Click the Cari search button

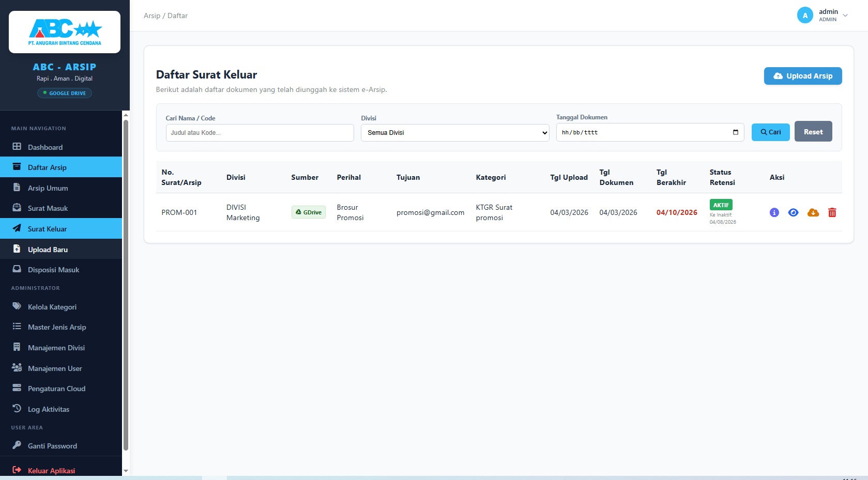pos(770,132)
